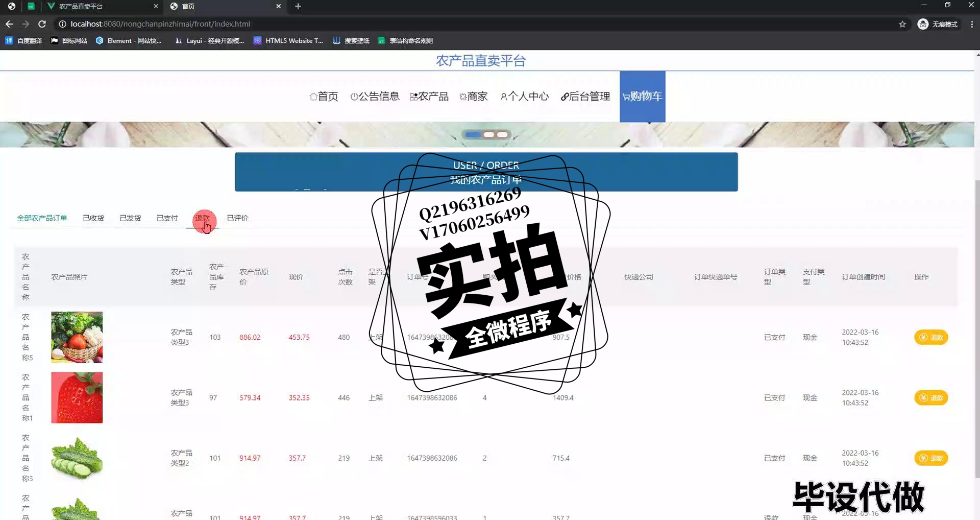Click the 订单创建时间 column header
980x520 pixels.
[x=863, y=277]
